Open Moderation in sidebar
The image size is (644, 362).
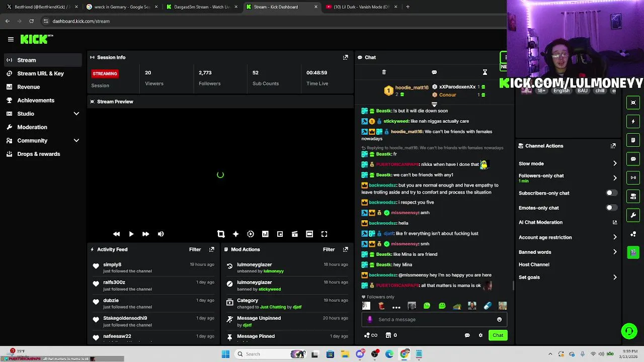point(42,127)
